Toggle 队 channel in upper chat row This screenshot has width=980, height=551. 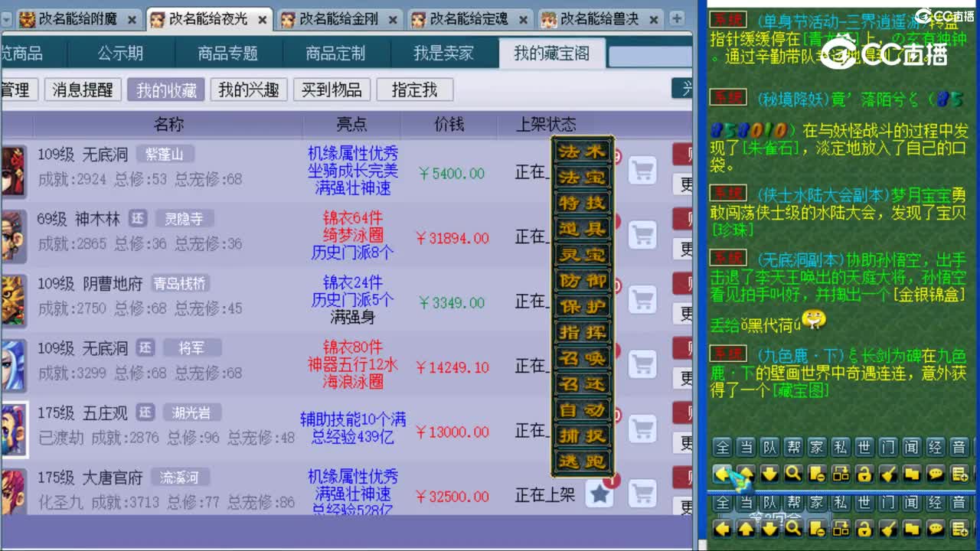click(769, 447)
